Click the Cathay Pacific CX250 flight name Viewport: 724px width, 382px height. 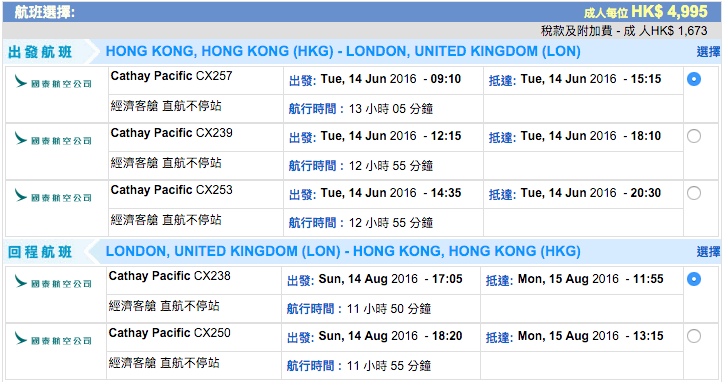pyautogui.click(x=169, y=333)
